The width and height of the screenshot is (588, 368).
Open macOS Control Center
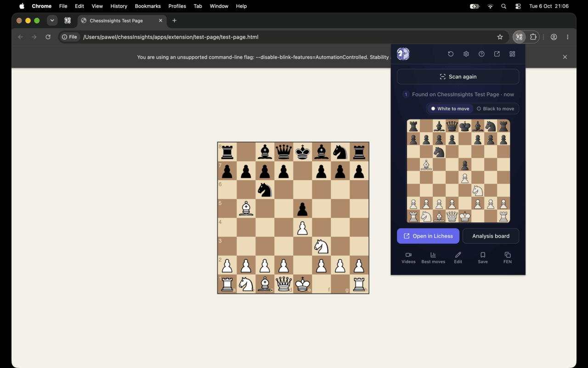click(518, 6)
